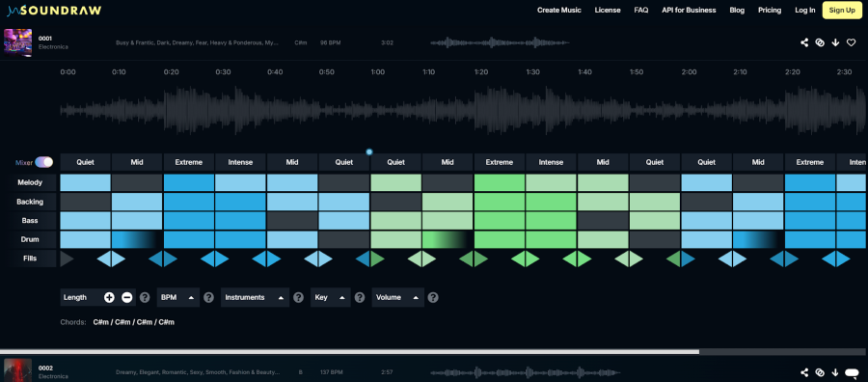Open the help icon beside Volume

433,298
